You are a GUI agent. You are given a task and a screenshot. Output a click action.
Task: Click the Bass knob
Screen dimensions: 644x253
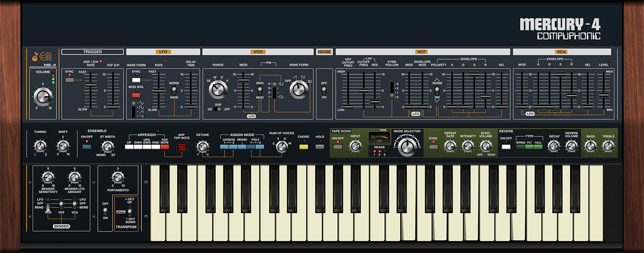point(591,146)
